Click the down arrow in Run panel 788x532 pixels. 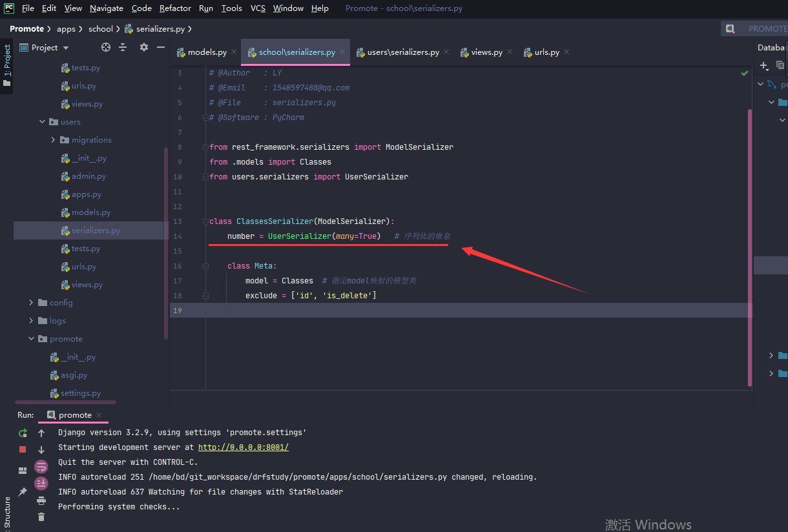(41, 449)
